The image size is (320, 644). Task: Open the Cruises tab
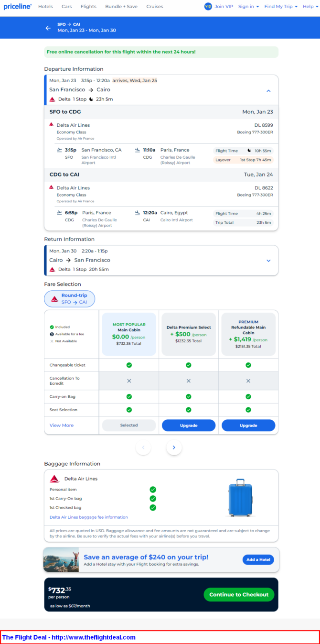155,7
